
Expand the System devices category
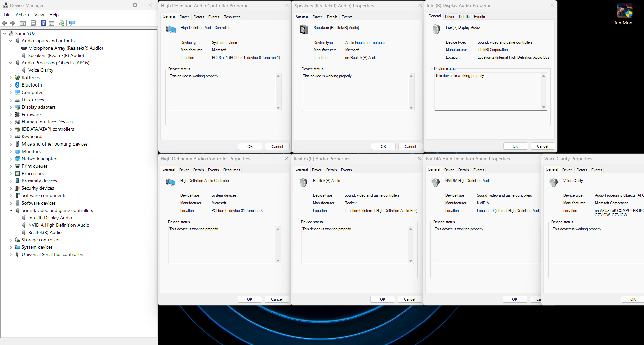(11, 247)
